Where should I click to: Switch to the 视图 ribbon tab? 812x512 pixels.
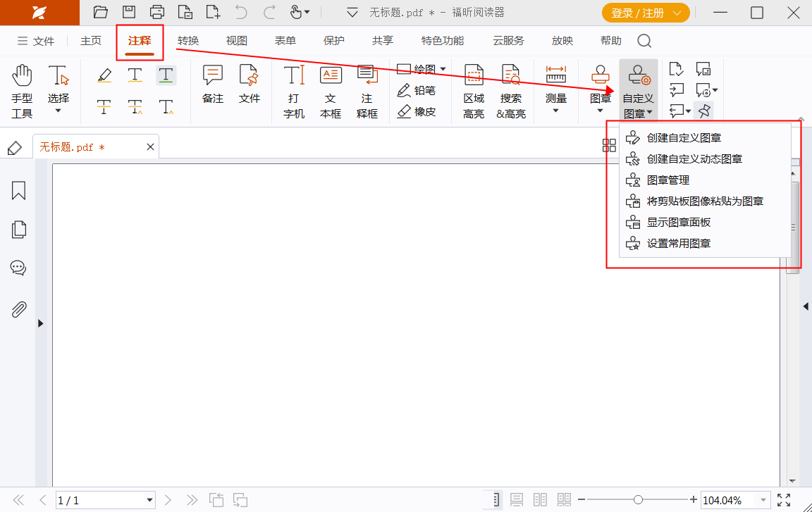click(236, 40)
